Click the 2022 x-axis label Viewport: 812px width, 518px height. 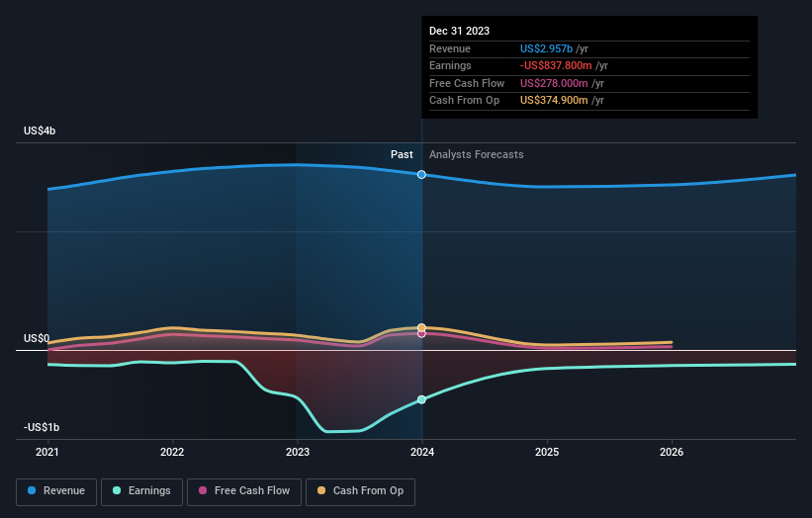tap(172, 453)
